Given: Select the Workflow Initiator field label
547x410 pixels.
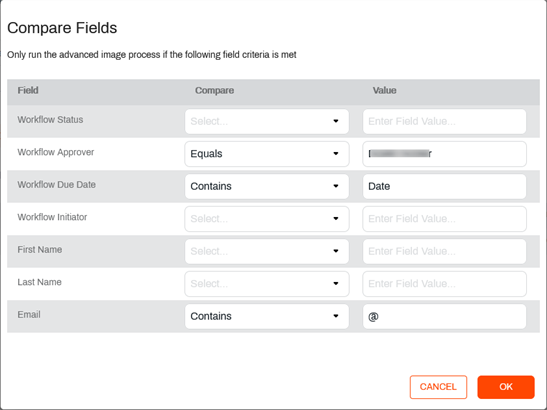Looking at the screenshot, I should (x=52, y=217).
